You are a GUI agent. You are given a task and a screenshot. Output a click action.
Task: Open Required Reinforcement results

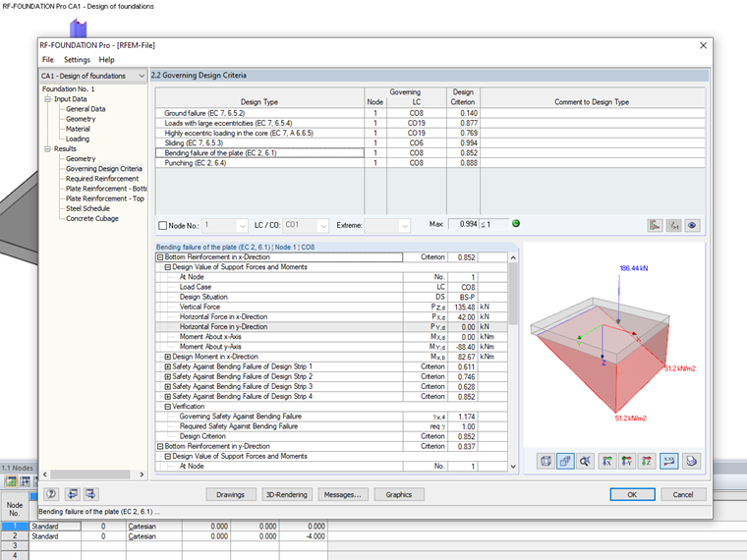[x=102, y=179]
